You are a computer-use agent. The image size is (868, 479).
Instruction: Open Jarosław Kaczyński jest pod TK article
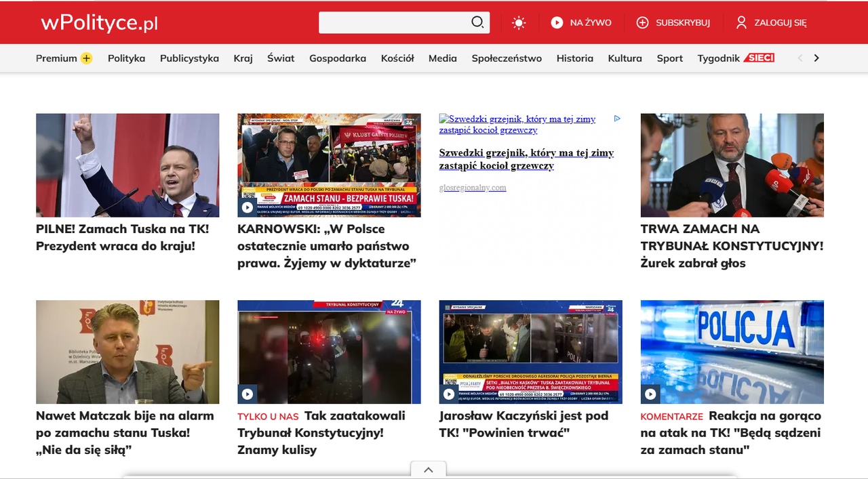524,424
